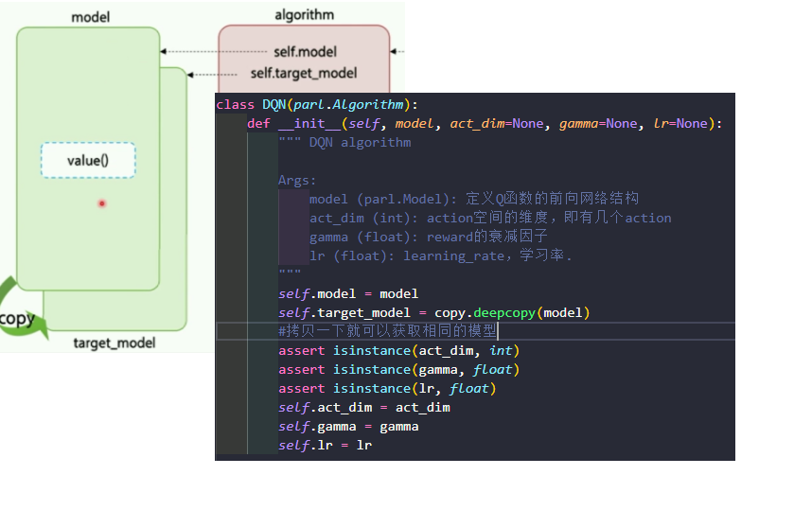This screenshot has width=812, height=528.
Task: Click the "self.gamma = gamma" line
Action: (x=348, y=427)
